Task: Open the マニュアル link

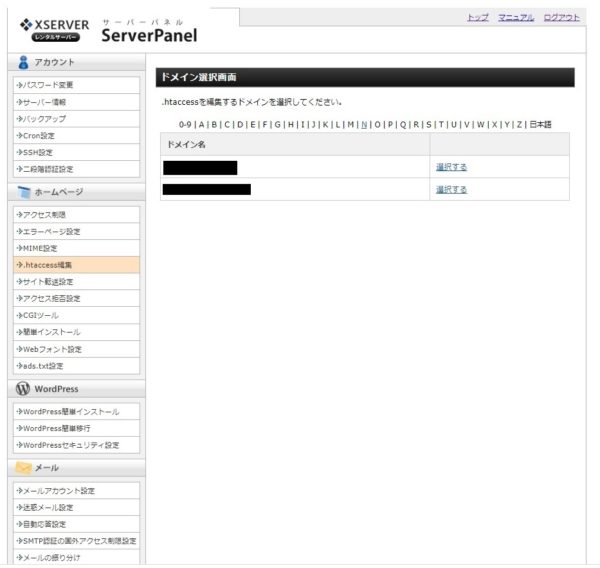Action: (x=516, y=18)
